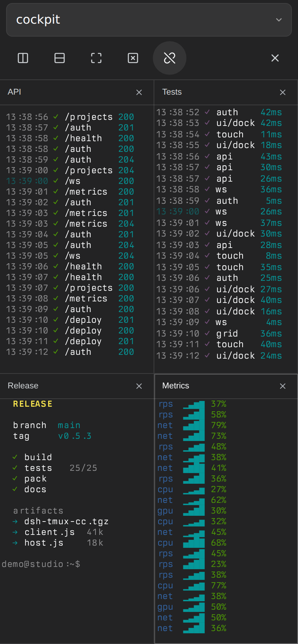This screenshot has height=644, width=298.
Task: Click the artifact 'host.js'
Action: [44, 543]
